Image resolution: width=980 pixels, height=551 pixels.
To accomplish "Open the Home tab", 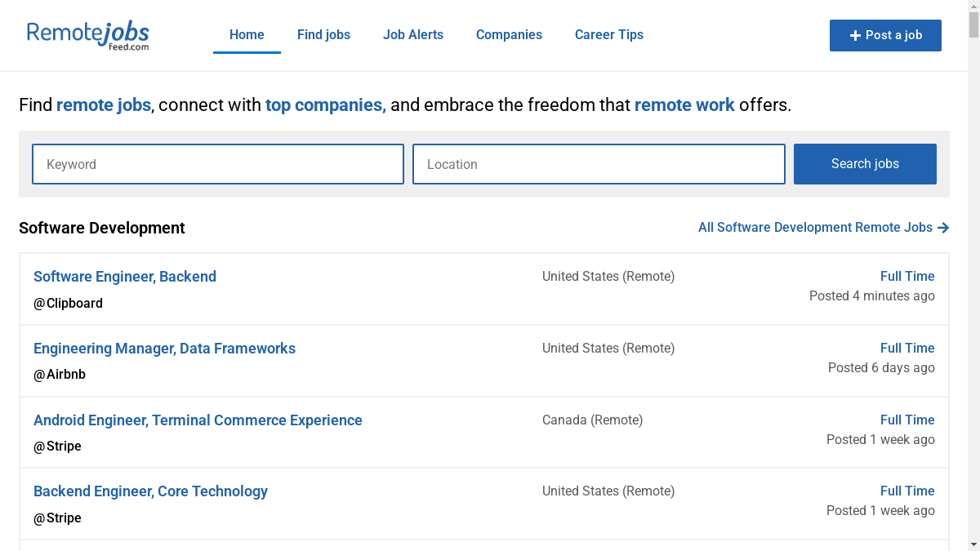I will (x=247, y=34).
